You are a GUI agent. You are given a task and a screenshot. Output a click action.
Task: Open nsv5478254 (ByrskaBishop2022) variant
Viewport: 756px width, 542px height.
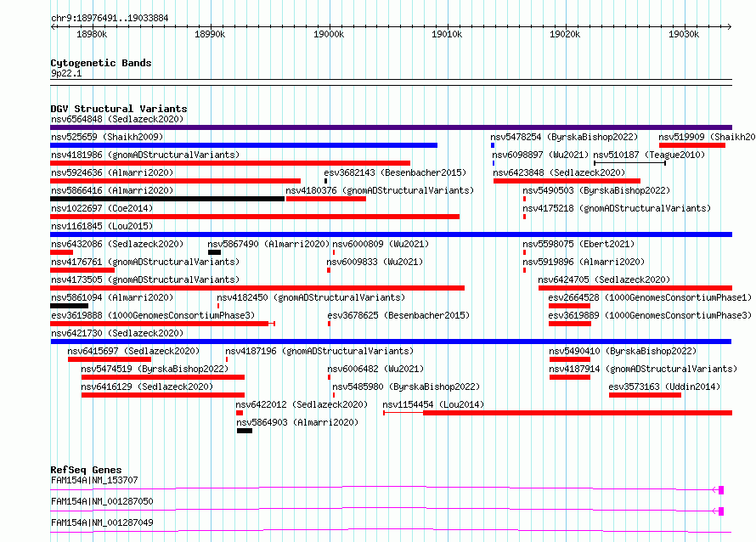(564, 137)
